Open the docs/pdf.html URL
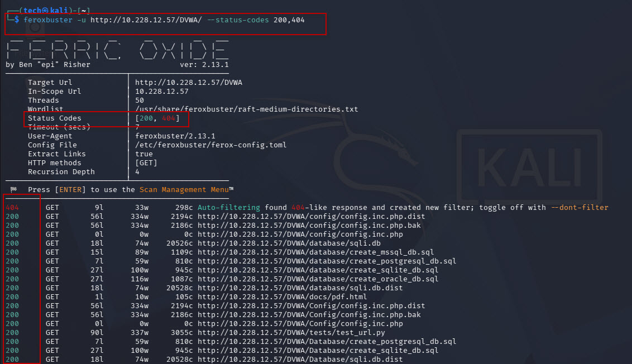 pos(282,296)
